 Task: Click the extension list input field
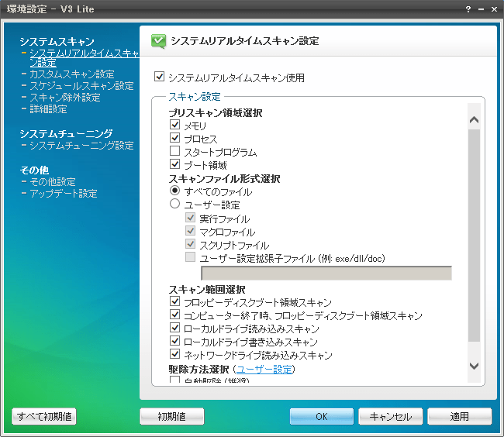point(326,273)
